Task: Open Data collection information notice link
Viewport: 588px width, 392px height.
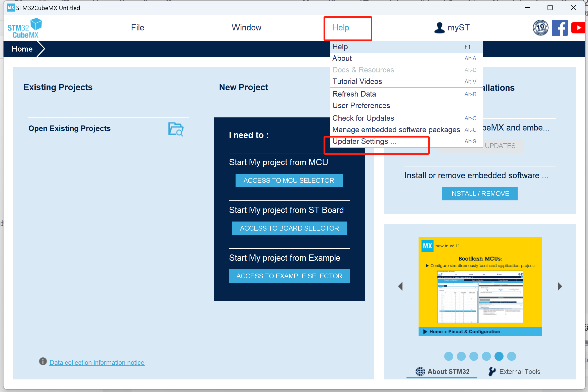Action: [x=97, y=362]
